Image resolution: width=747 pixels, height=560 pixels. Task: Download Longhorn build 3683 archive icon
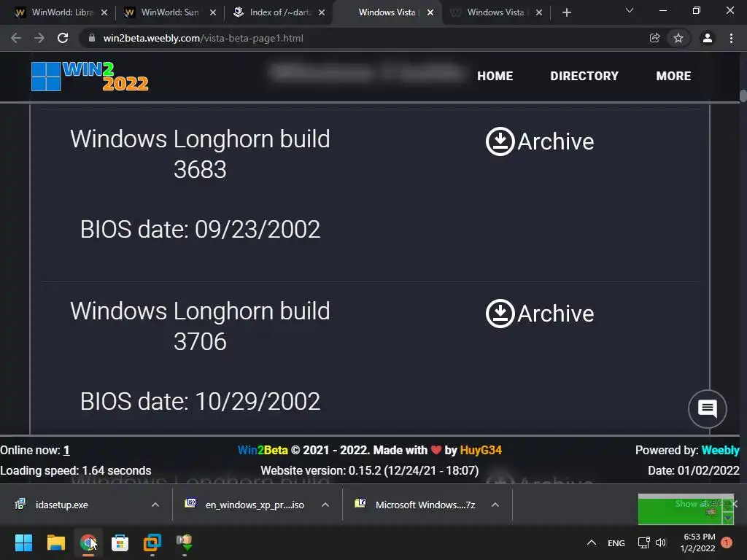(500, 141)
